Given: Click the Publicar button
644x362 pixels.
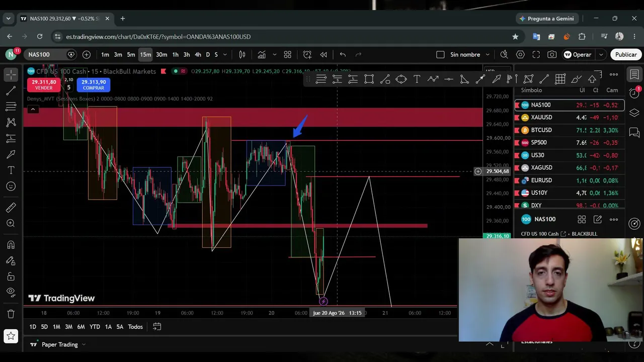Looking at the screenshot, I should 626,54.
